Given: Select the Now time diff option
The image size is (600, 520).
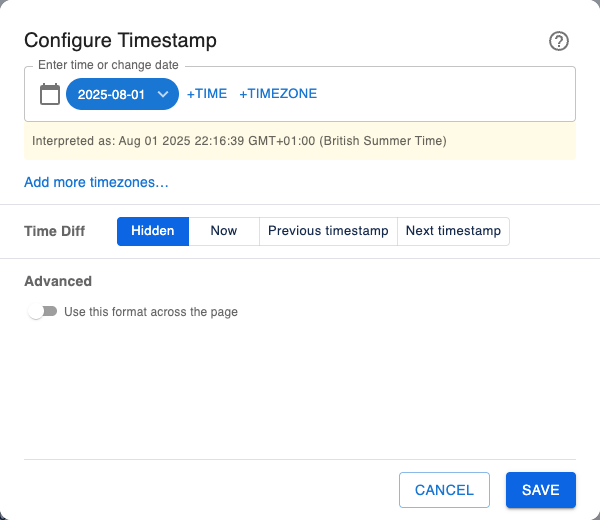Looking at the screenshot, I should tap(224, 231).
